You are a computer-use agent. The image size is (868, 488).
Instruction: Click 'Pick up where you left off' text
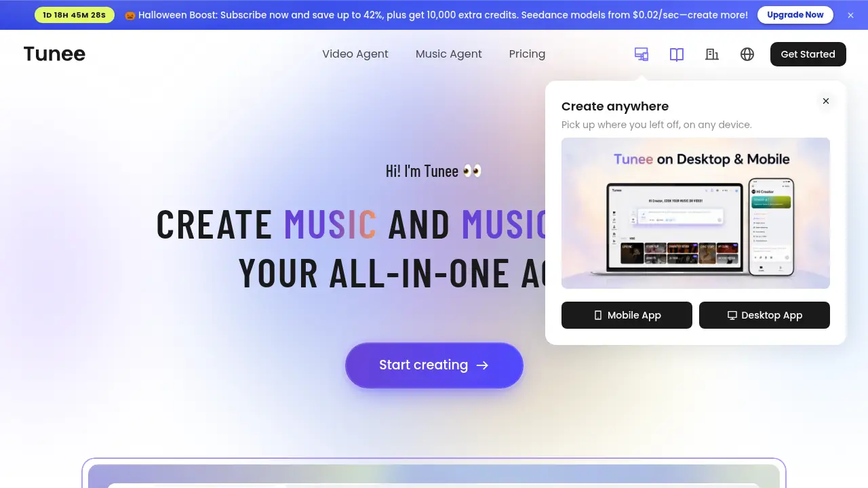coord(656,125)
